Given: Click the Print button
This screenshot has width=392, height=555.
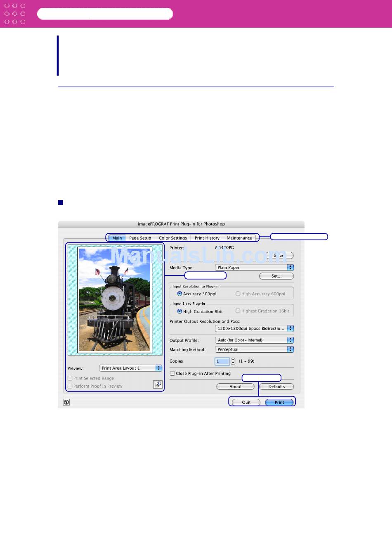Looking at the screenshot, I should coord(279,402).
